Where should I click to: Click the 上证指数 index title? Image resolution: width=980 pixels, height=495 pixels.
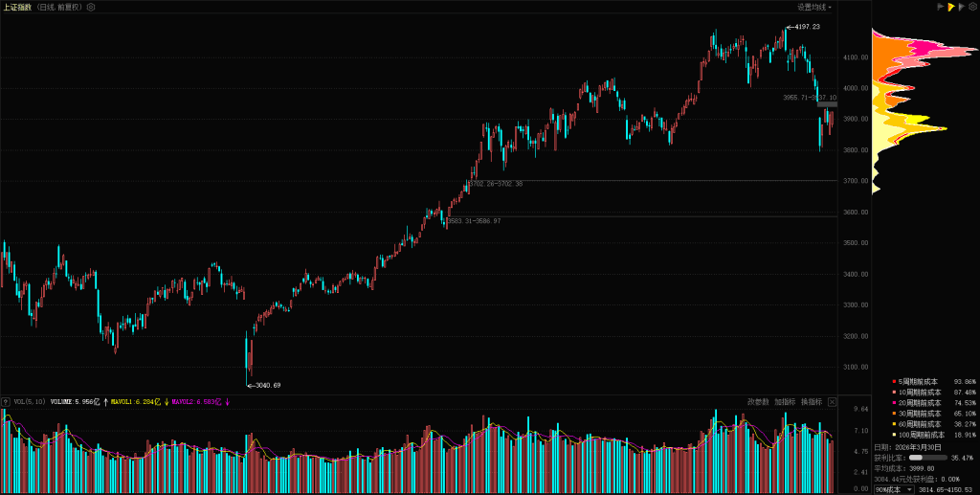17,7
